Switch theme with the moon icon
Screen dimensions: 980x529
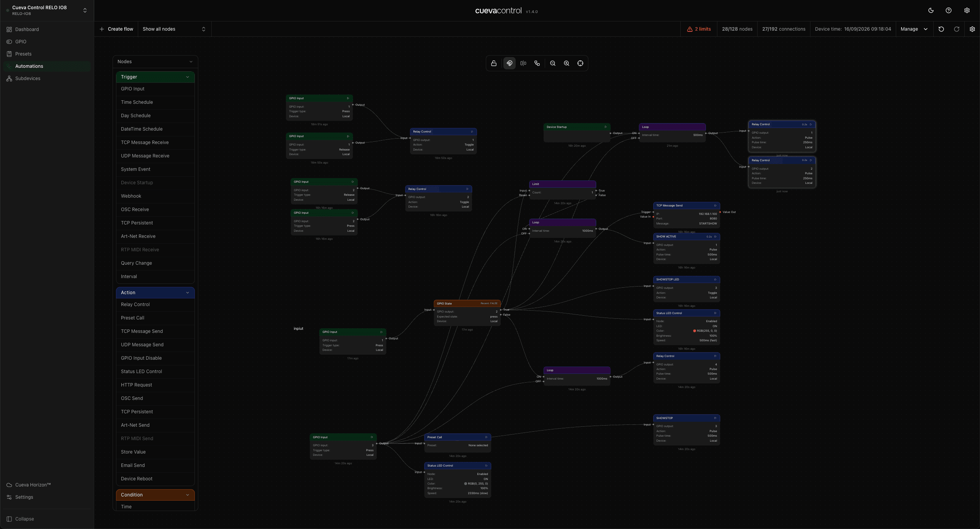[931, 11]
